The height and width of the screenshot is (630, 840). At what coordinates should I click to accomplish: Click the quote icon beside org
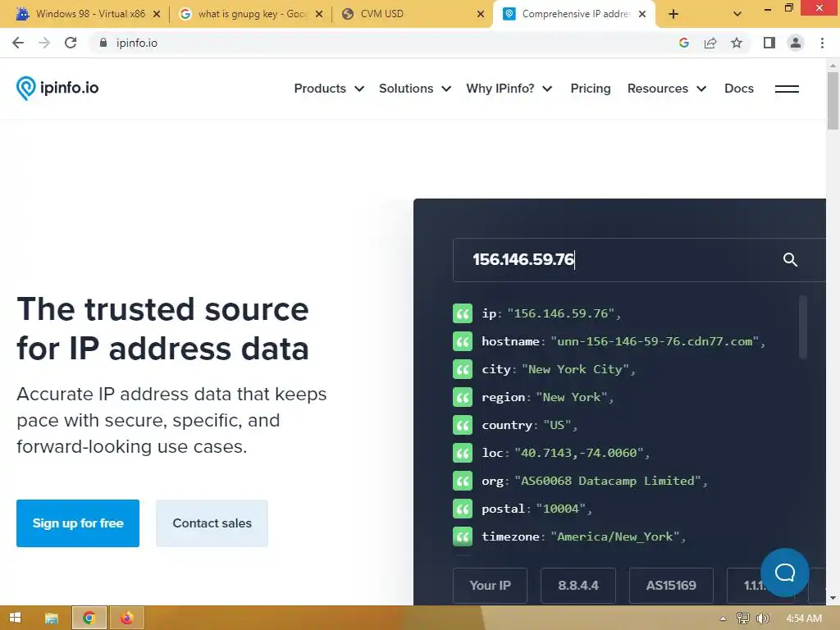pos(463,481)
